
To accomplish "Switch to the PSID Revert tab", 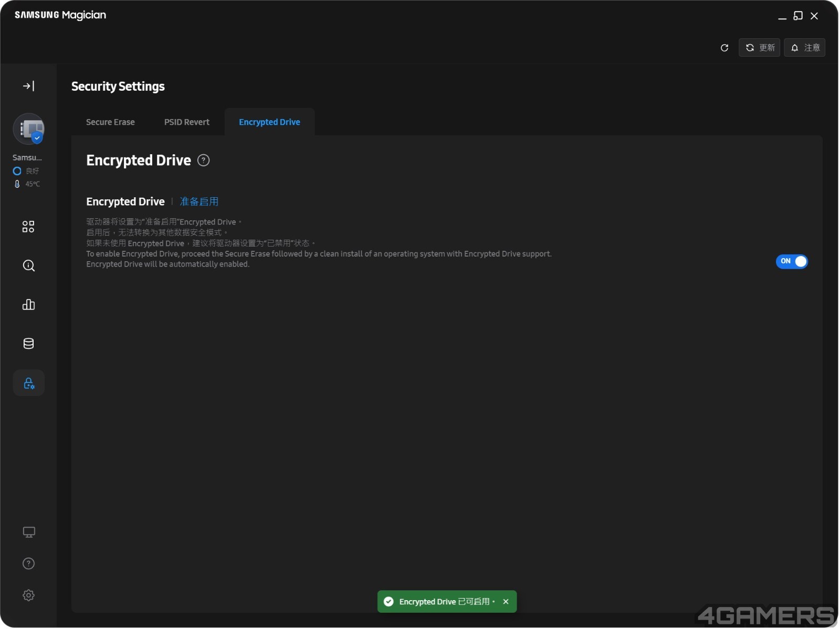I will (187, 122).
